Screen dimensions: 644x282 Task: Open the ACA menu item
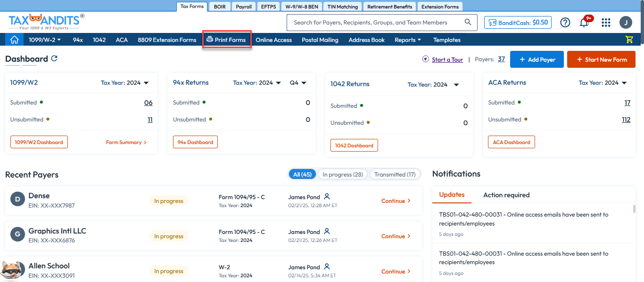tap(122, 40)
